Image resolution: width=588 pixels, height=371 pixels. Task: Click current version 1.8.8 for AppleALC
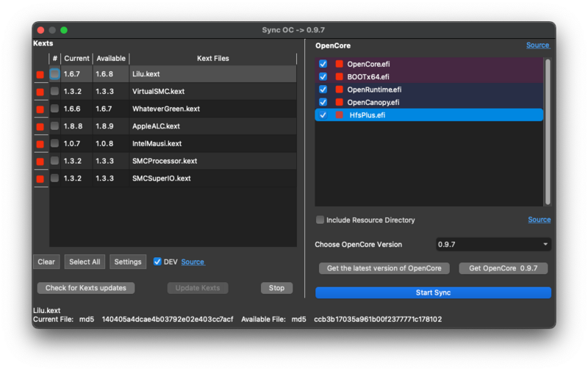73,126
